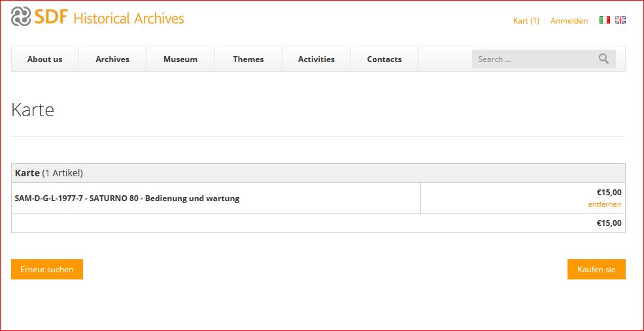Switch language with the Italian flag
Screen dimensions: 644x331
[604, 20]
